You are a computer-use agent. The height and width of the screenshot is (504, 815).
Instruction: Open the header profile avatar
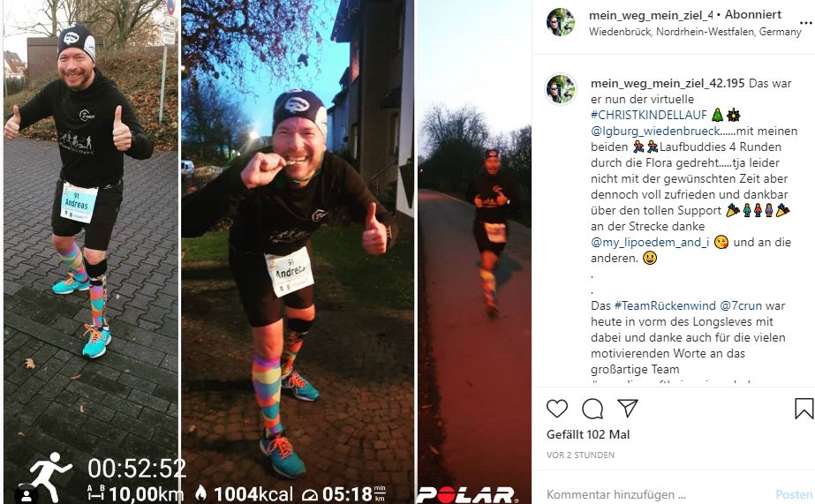click(x=561, y=22)
